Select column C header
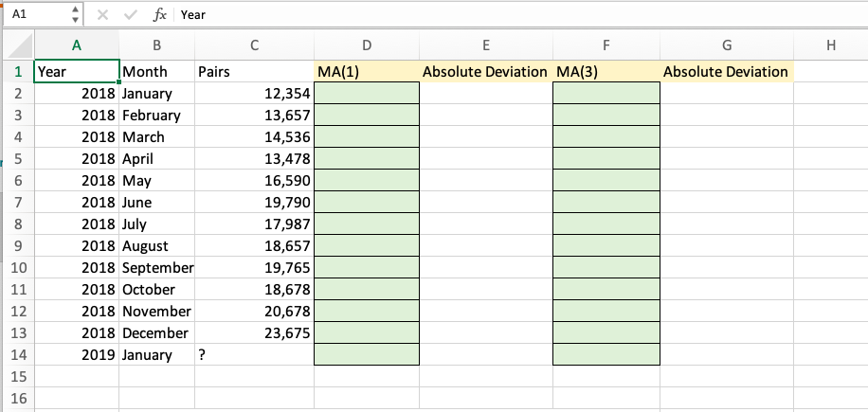 (254, 45)
